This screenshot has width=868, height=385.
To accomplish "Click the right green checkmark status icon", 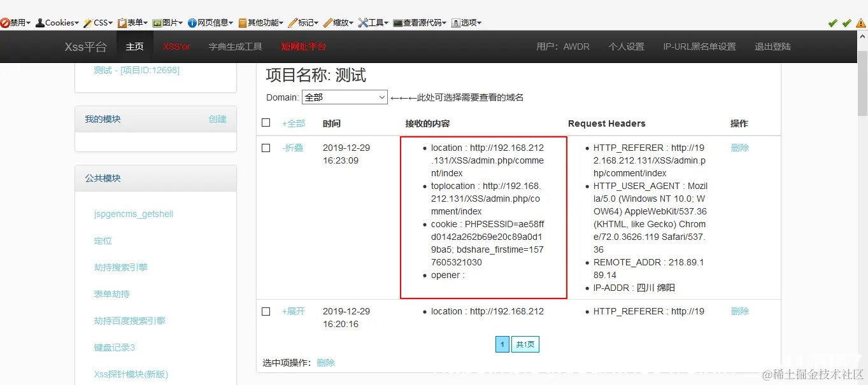I will [x=846, y=23].
